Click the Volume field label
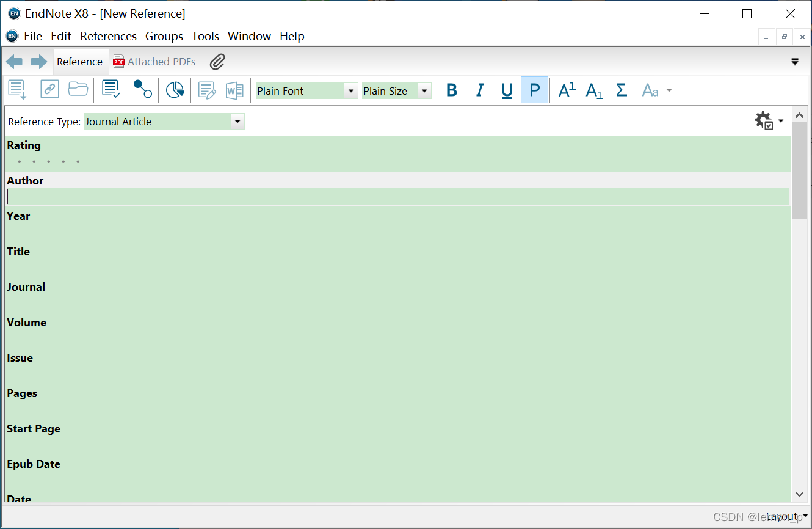This screenshot has width=812, height=529. [27, 323]
